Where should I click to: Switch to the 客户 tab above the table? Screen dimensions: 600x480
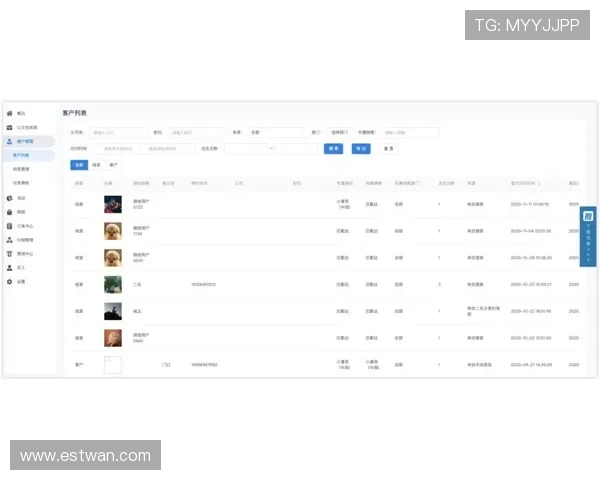[x=113, y=164]
